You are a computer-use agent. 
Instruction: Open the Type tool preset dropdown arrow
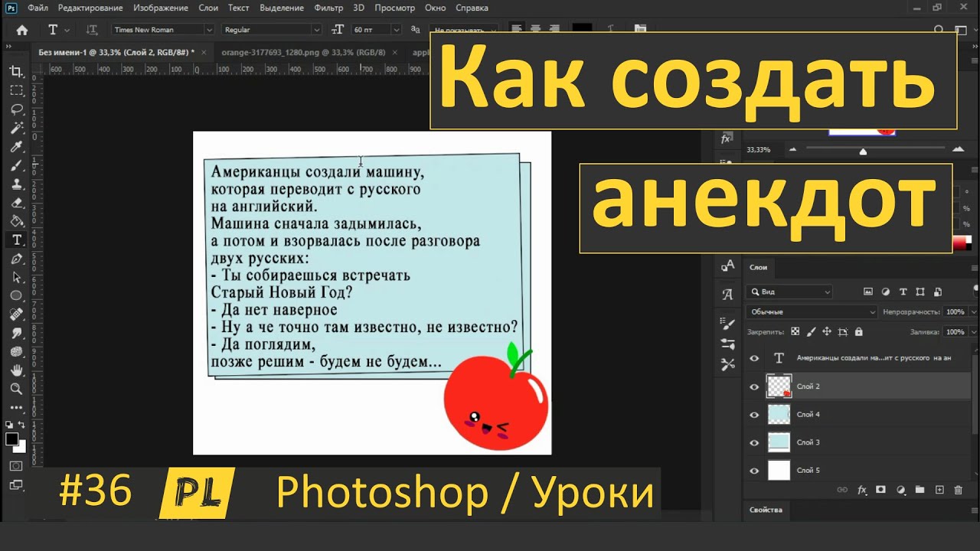tap(67, 30)
